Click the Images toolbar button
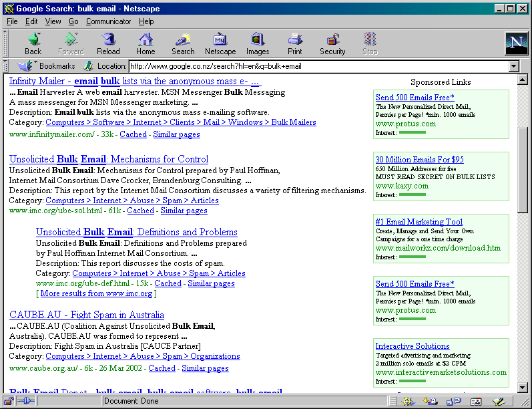The image size is (532, 409). [258, 43]
